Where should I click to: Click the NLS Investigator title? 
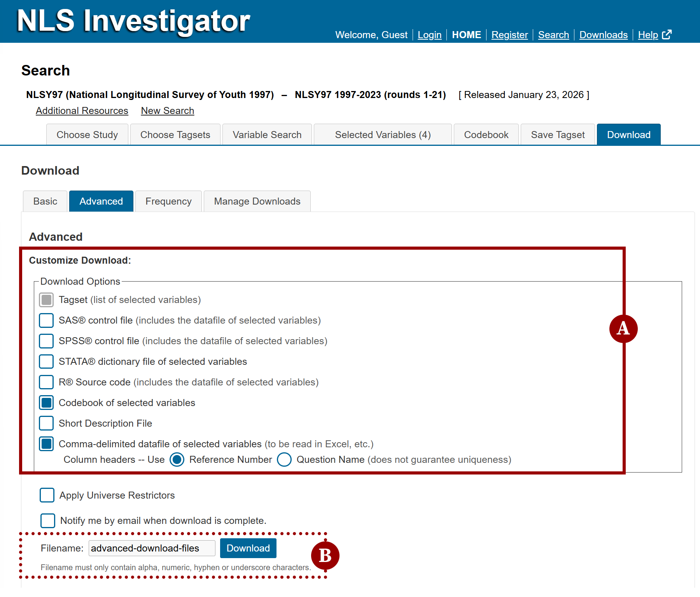click(x=133, y=21)
